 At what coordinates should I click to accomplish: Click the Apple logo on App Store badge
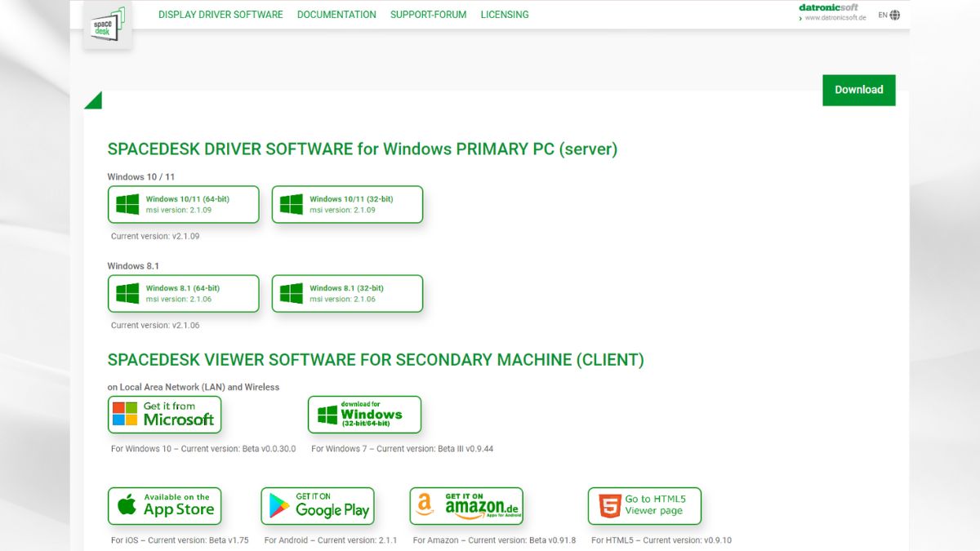point(127,505)
